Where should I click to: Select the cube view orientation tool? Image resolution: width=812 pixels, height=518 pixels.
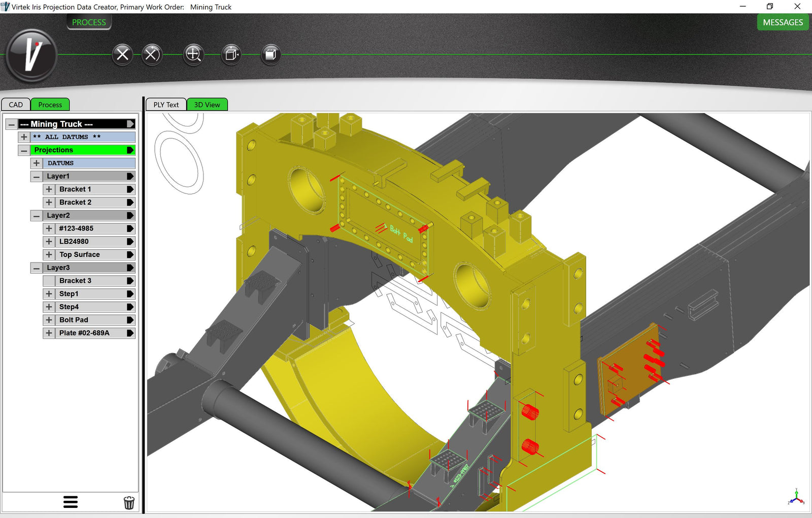pyautogui.click(x=231, y=54)
